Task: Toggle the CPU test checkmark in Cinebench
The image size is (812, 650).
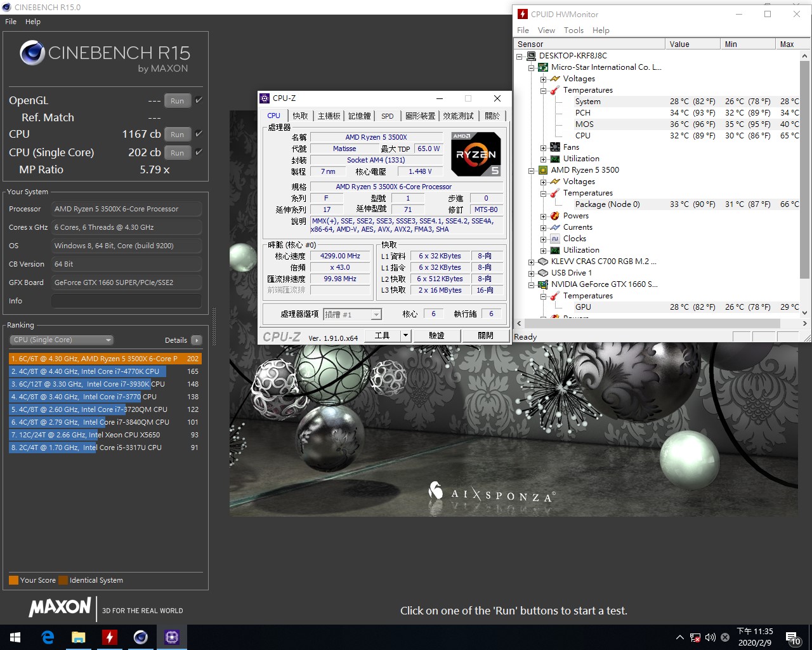Action: click(x=199, y=134)
